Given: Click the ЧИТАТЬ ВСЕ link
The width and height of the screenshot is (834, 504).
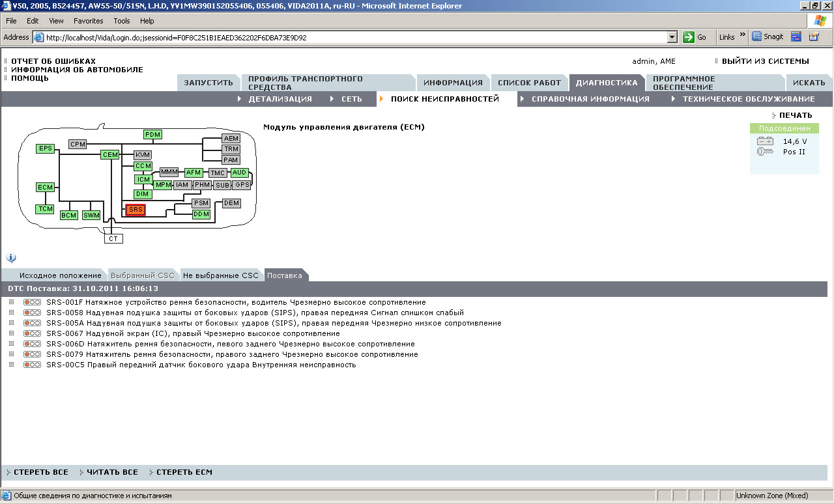Looking at the screenshot, I should (x=112, y=472).
